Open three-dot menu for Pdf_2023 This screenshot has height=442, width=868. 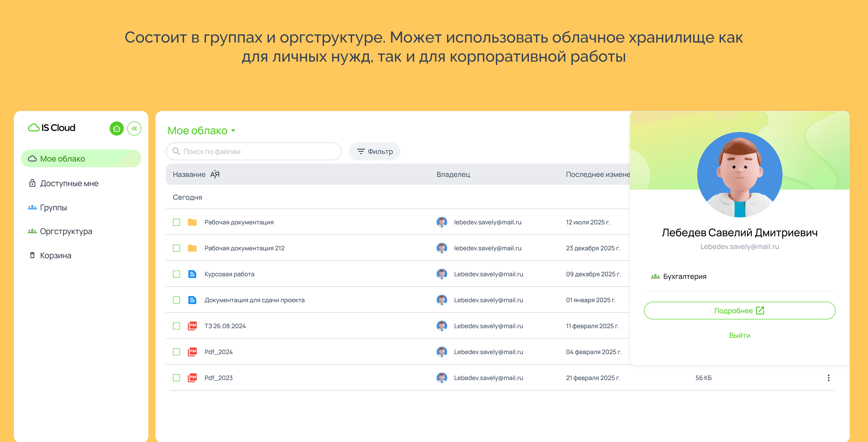point(828,378)
